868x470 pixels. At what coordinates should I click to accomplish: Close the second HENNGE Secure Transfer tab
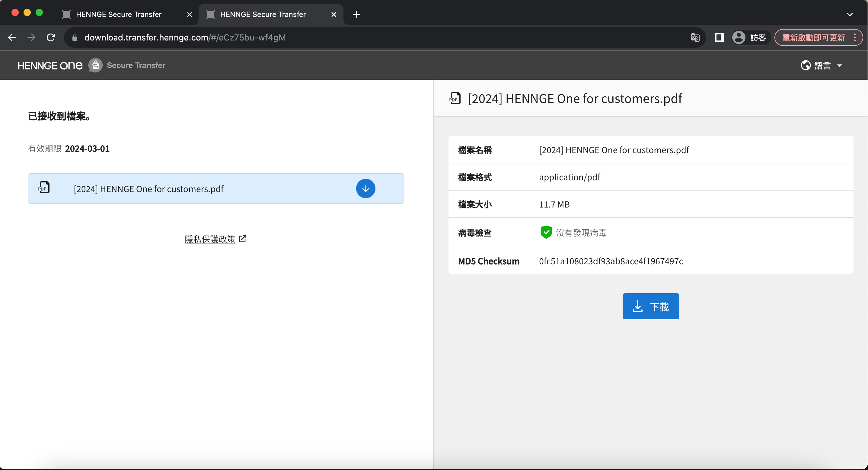(333, 14)
